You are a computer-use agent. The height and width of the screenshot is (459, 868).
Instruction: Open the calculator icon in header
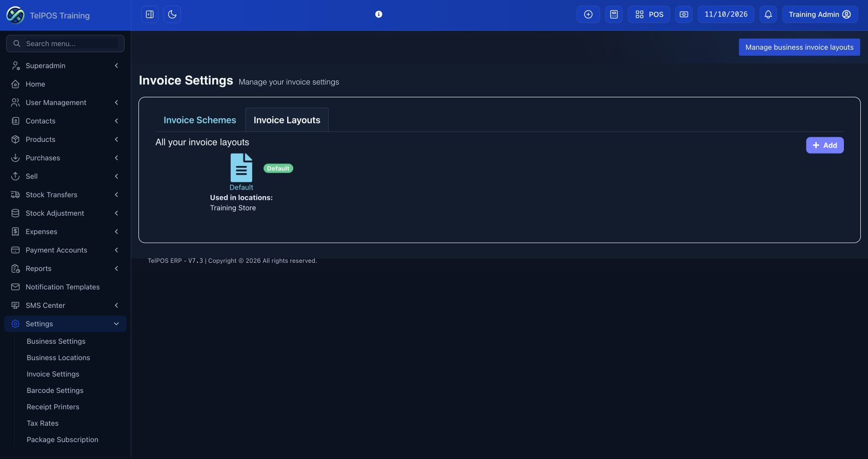(614, 14)
